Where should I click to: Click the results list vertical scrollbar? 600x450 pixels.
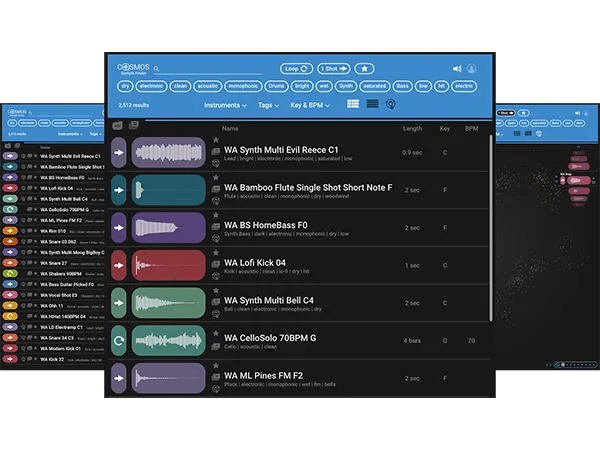491,228
